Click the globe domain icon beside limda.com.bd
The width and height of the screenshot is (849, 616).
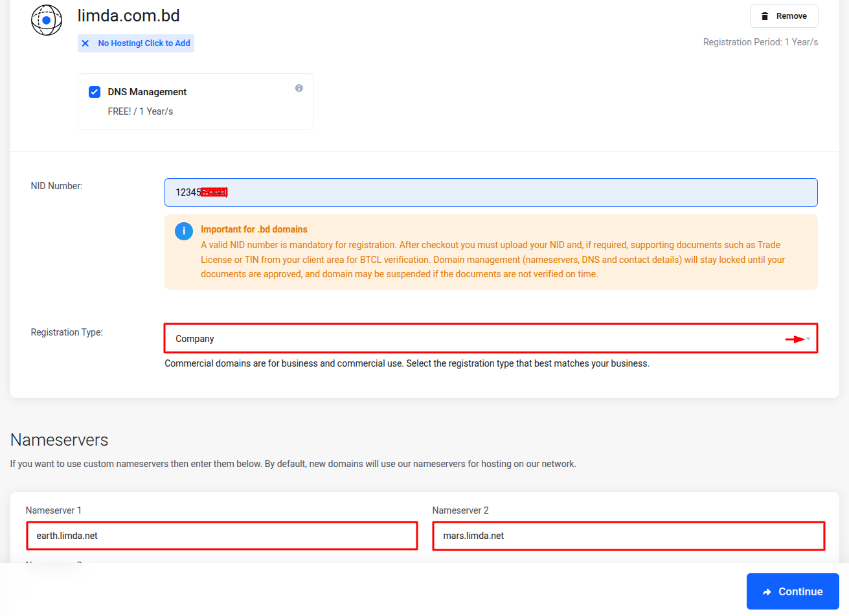point(47,20)
